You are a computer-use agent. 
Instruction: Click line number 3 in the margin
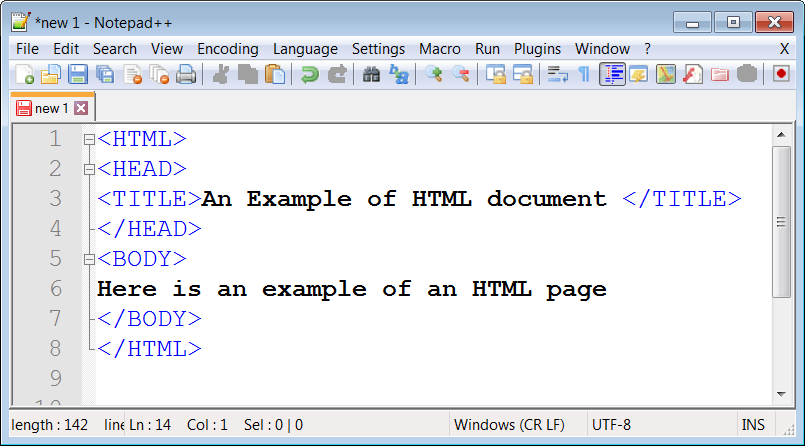tap(55, 199)
